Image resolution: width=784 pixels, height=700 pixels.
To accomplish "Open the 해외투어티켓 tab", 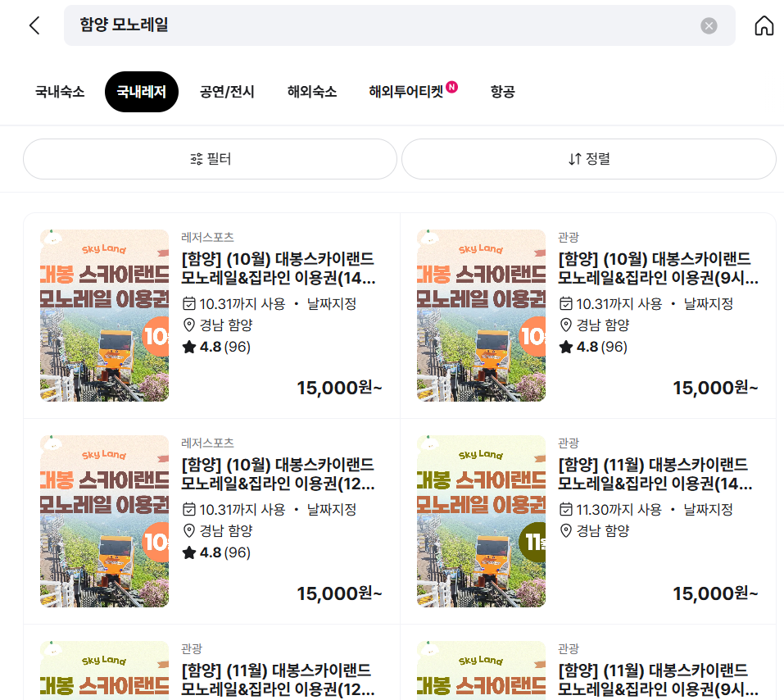I will point(406,92).
